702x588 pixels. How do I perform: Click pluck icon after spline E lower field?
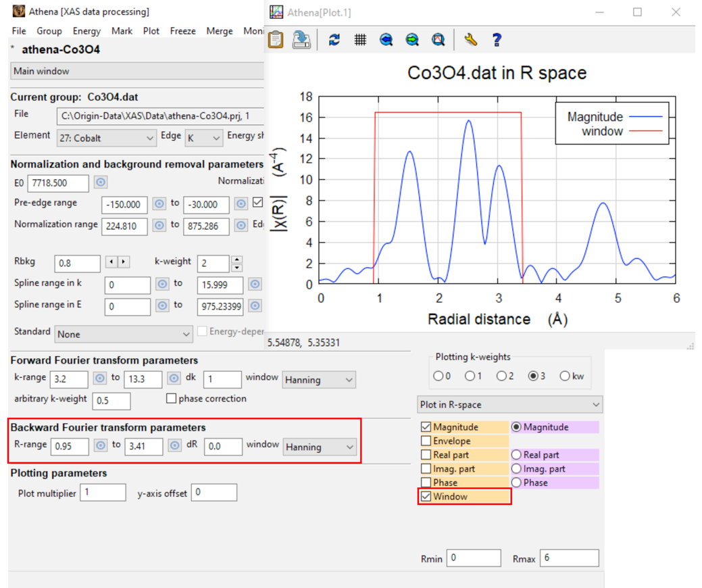click(162, 305)
